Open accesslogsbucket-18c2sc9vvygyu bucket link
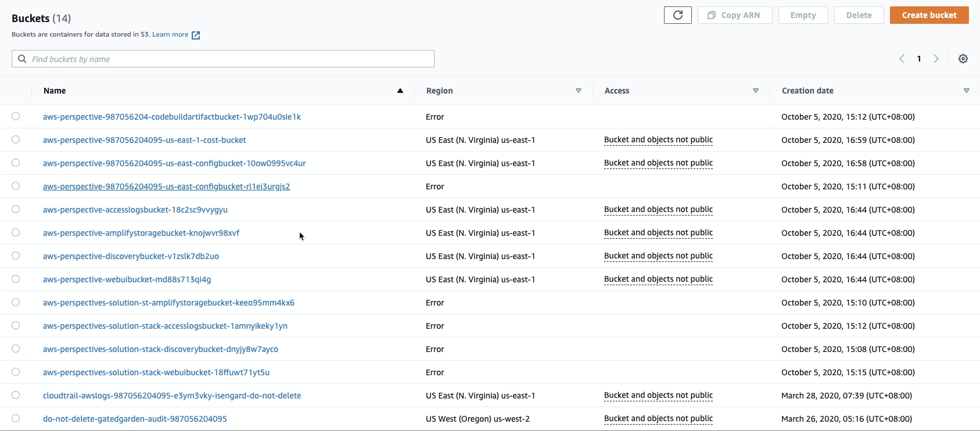The image size is (980, 431). pyautogui.click(x=135, y=210)
